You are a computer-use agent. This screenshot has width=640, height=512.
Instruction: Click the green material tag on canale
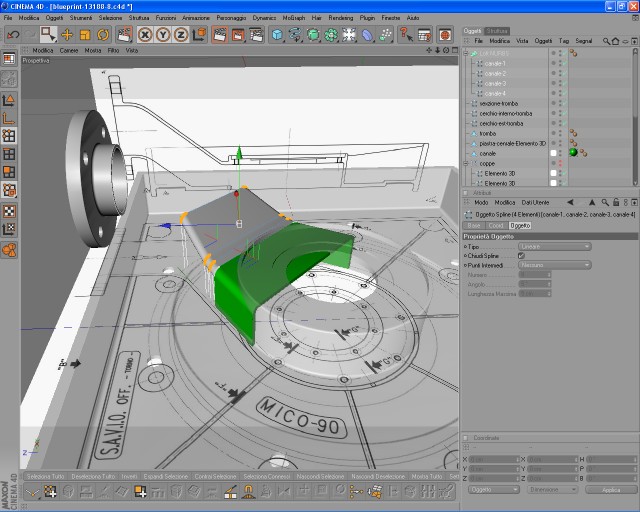pos(573,153)
